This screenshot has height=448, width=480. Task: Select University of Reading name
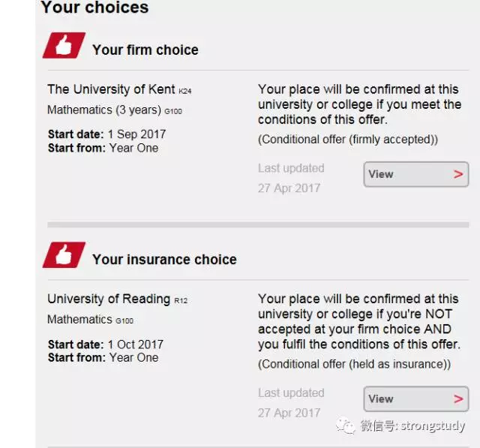[109, 299]
